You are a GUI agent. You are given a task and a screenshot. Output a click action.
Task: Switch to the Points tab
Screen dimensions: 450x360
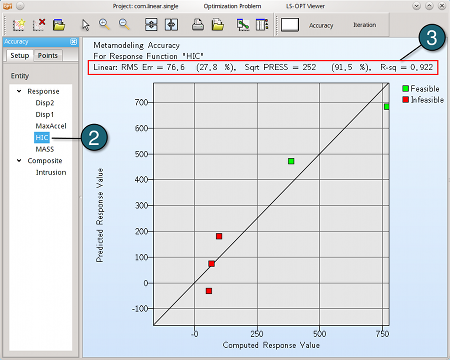pyautogui.click(x=48, y=55)
